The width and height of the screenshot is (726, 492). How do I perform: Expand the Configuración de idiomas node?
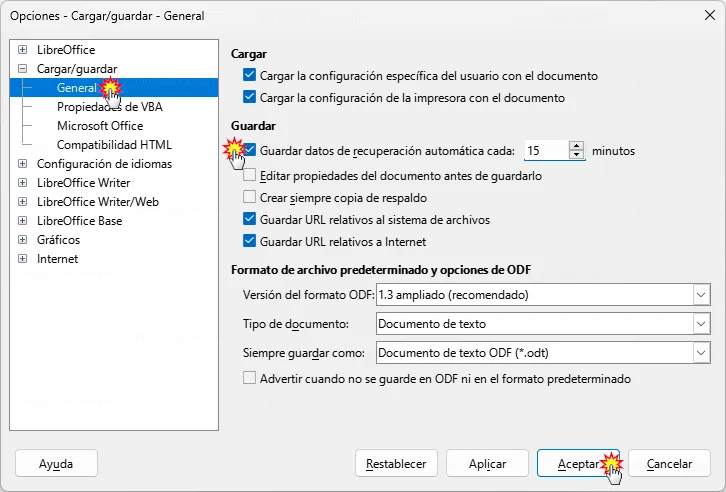[22, 163]
